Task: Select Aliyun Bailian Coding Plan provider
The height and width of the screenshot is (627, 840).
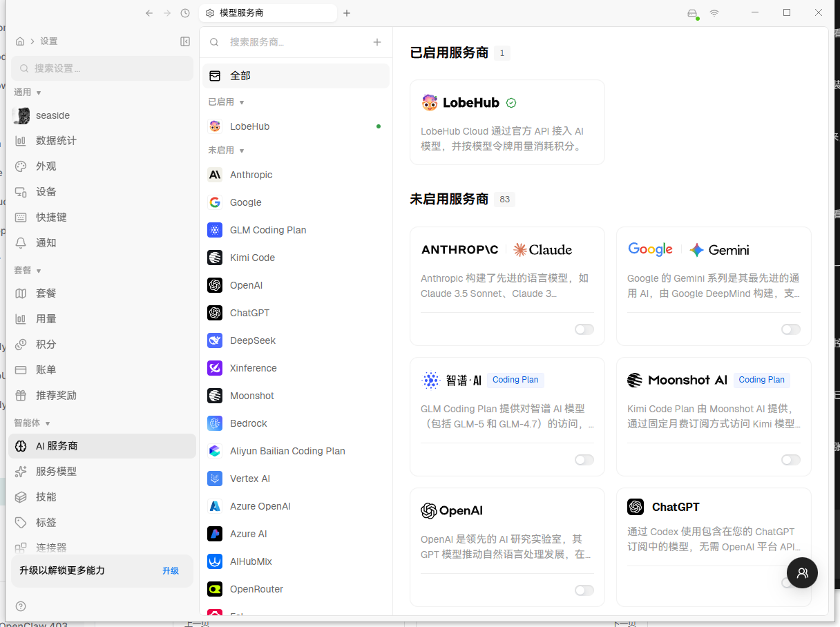Action: pyautogui.click(x=296, y=451)
